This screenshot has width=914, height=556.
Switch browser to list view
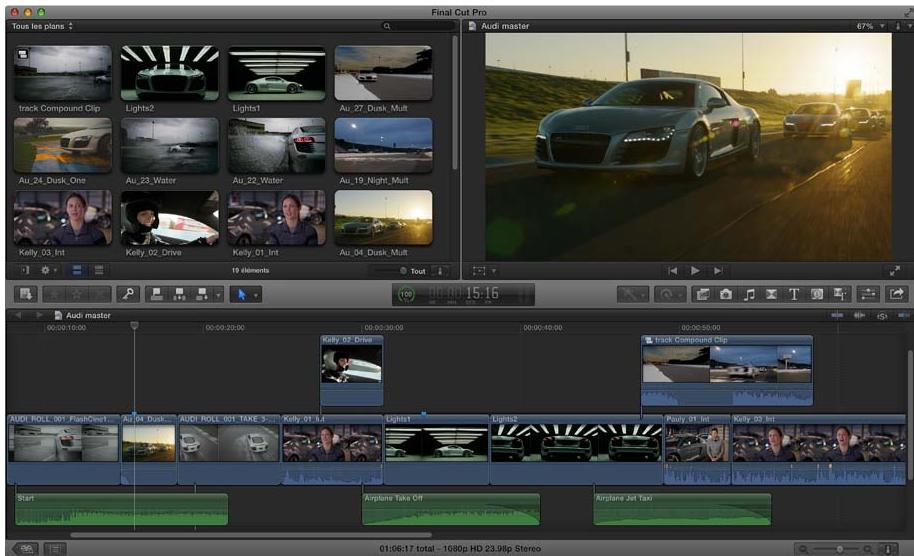(x=99, y=270)
